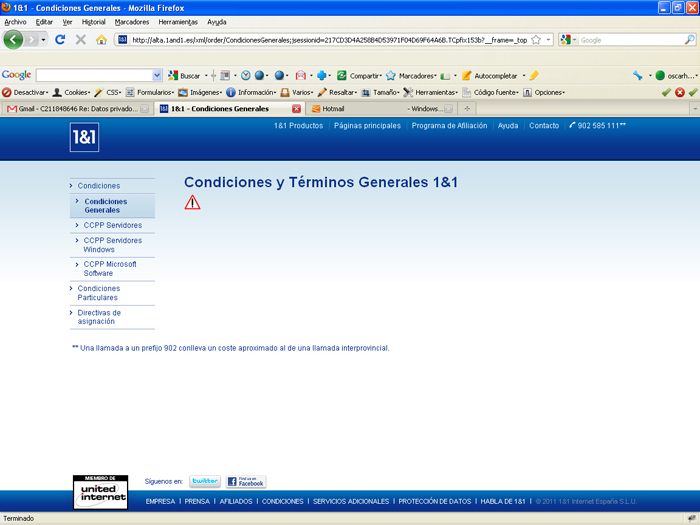Open the Google Toolbar wrench settings

coord(638,75)
